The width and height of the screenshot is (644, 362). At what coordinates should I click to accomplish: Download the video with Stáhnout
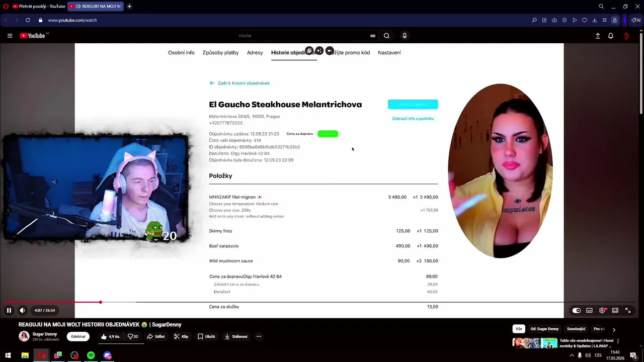(x=236, y=336)
